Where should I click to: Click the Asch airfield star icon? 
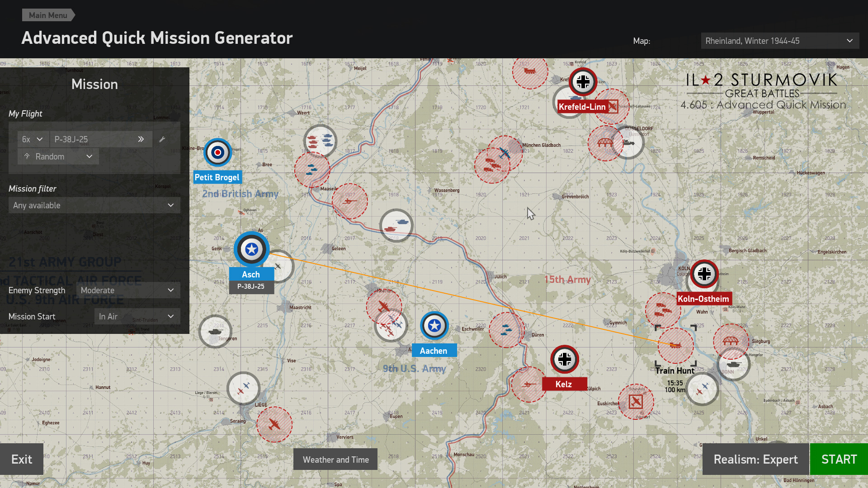click(x=251, y=249)
